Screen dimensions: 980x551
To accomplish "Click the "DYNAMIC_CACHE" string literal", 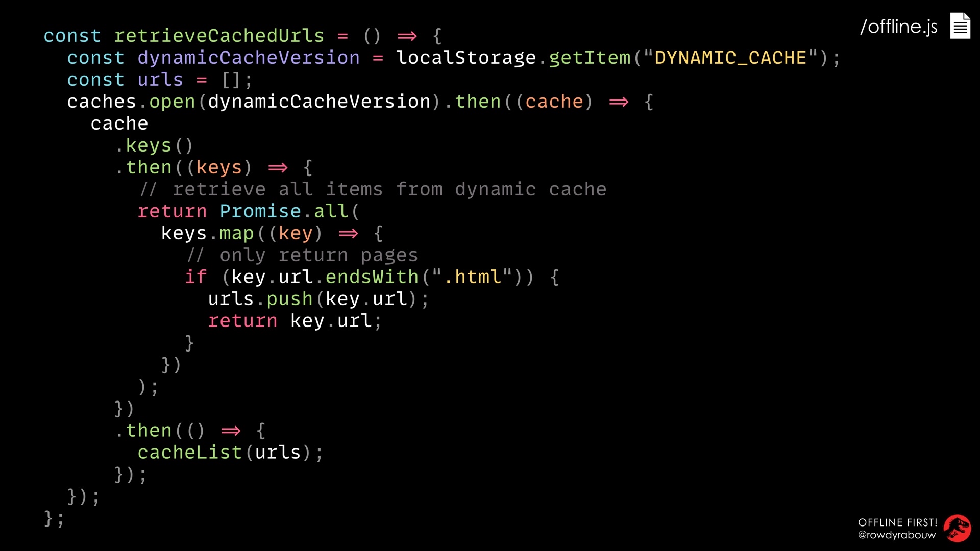I will click(731, 58).
